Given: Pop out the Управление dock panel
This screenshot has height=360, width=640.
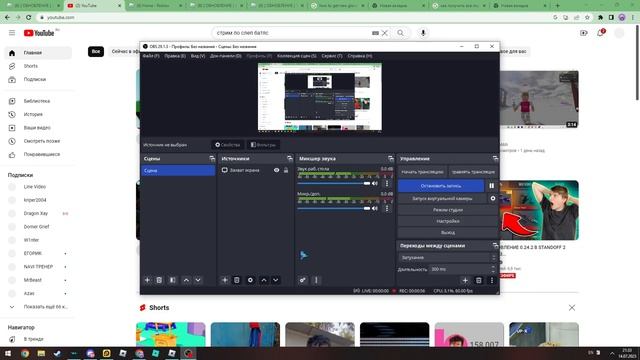Looking at the screenshot, I should (495, 158).
